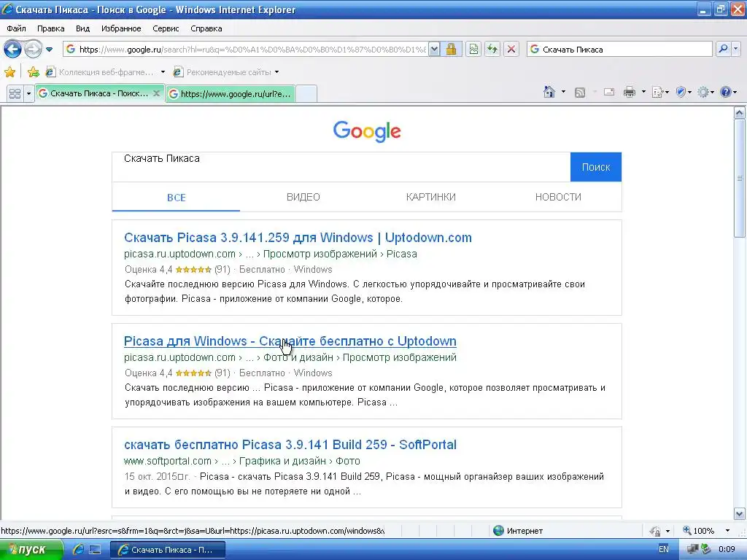The width and height of the screenshot is (747, 560).
Task: Open the Help question mark menu
Action: pyautogui.click(x=728, y=92)
